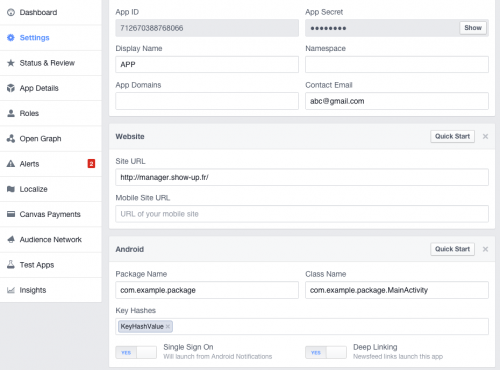
Task: Toggle the Deep Linking switch
Action: pyautogui.click(x=326, y=352)
